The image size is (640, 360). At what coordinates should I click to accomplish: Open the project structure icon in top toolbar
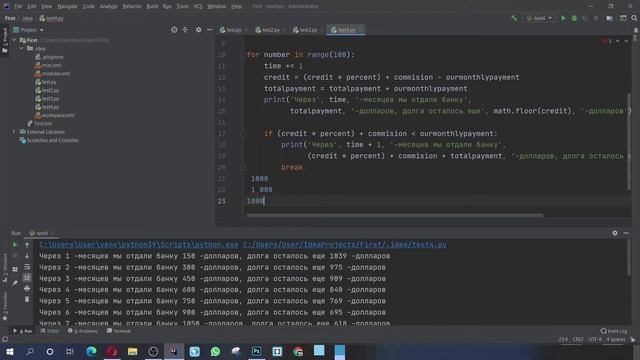[x=609, y=18]
